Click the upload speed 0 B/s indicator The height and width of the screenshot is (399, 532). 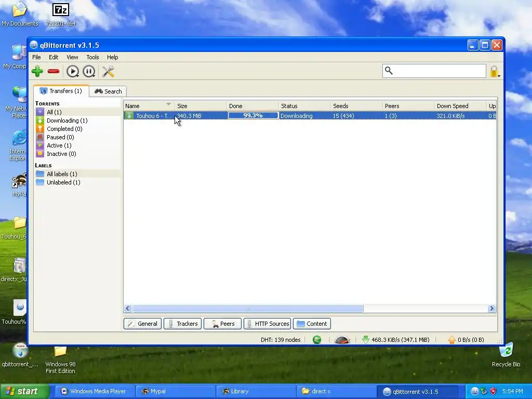pos(466,340)
